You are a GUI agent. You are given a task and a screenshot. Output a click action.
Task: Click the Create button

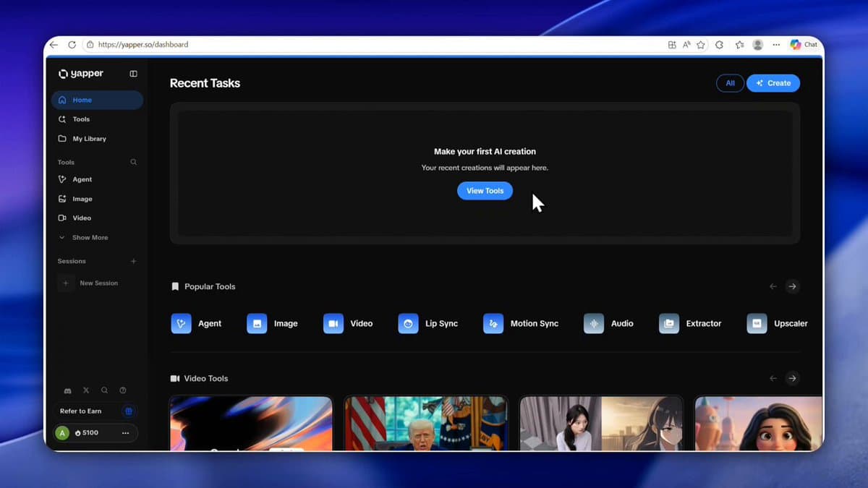coord(773,83)
